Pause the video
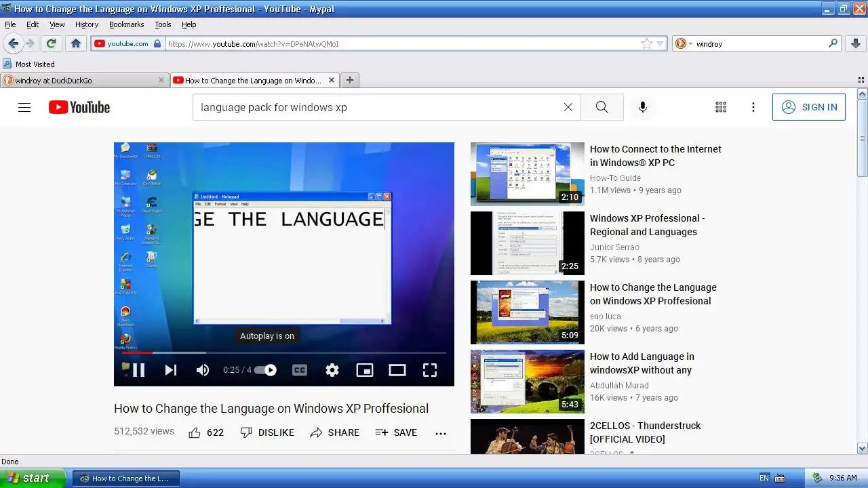Image resolution: width=868 pixels, height=488 pixels. click(x=138, y=370)
